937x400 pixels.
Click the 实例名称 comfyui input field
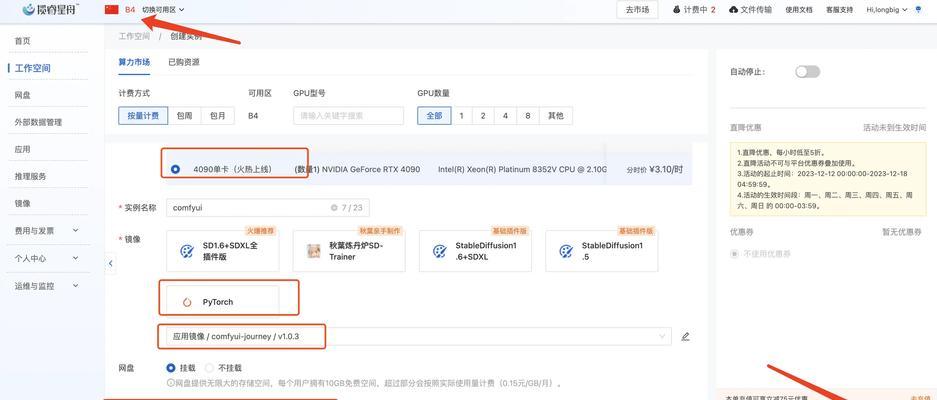pyautogui.click(x=268, y=208)
